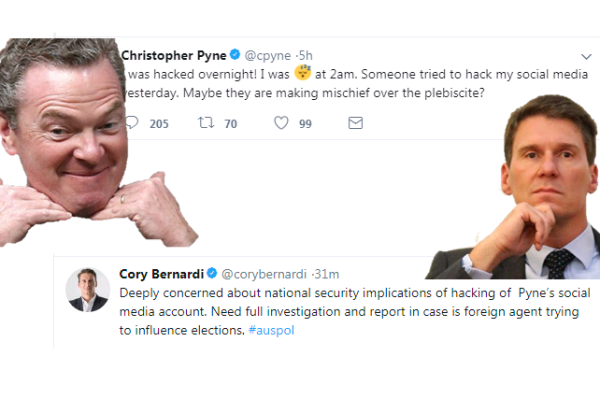Image resolution: width=600 pixels, height=400 pixels.
Task: Click the 205 reply count
Action: click(159, 124)
